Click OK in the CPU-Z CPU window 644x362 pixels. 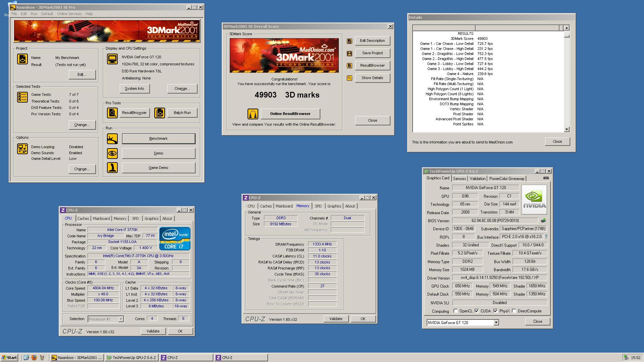tap(180, 331)
